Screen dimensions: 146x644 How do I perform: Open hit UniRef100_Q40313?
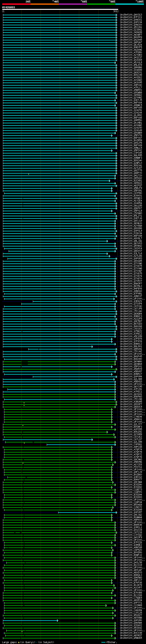[x=131, y=15]
